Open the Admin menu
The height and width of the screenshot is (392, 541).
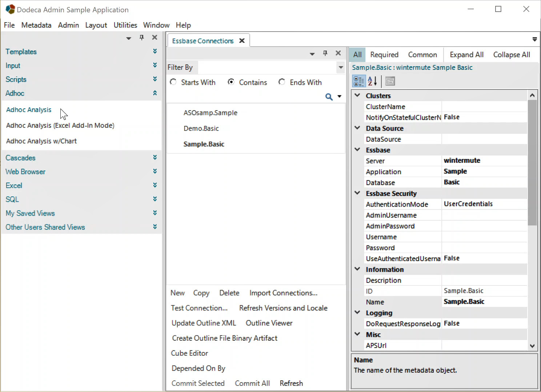[x=68, y=25]
